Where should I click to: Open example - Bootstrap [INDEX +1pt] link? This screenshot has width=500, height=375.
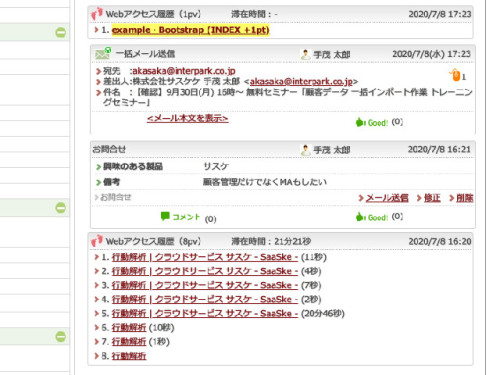pos(190,30)
